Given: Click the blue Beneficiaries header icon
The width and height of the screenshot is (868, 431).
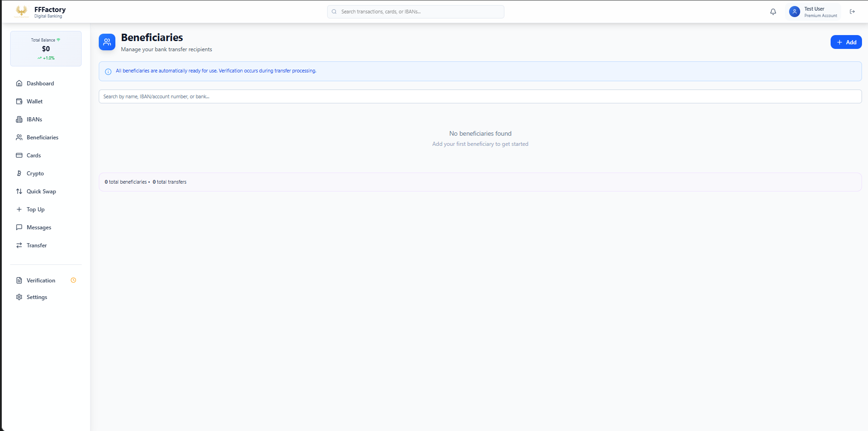Looking at the screenshot, I should click(x=107, y=42).
